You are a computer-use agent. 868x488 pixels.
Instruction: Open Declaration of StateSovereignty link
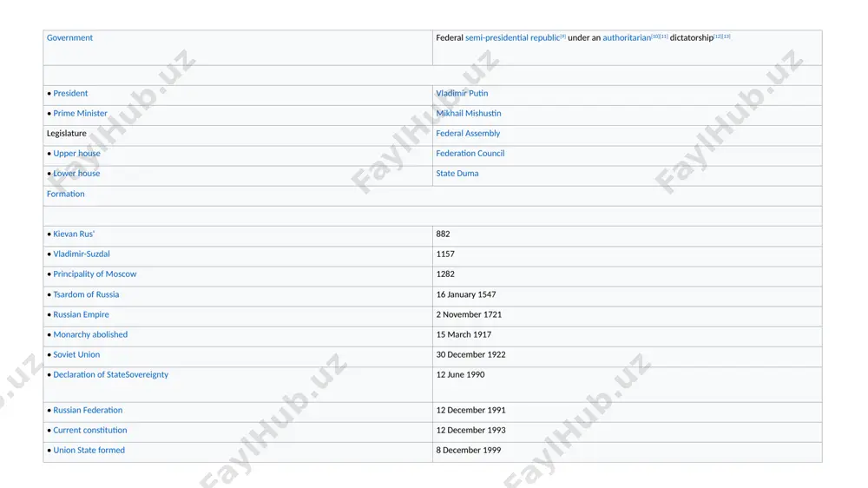(x=111, y=374)
